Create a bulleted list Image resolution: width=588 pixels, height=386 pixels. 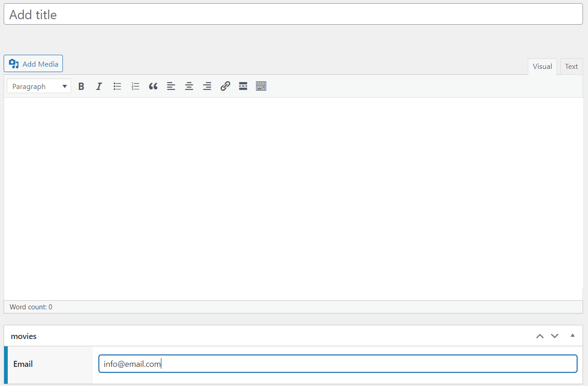coord(117,86)
